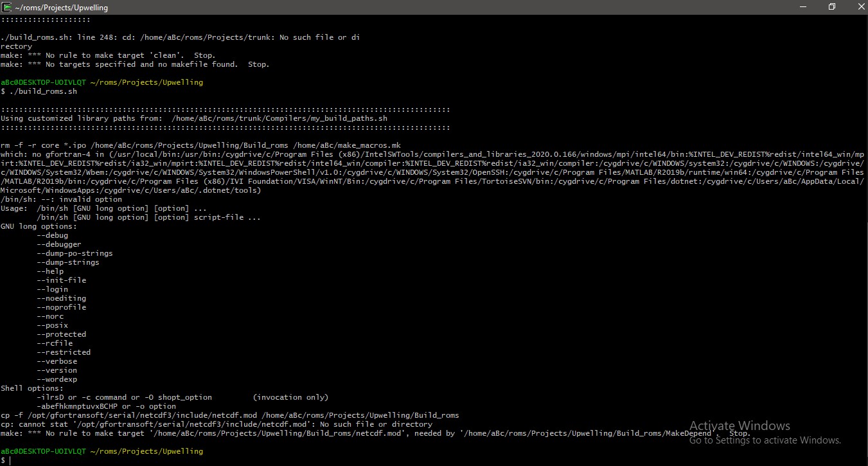Click the --help option text
The height and width of the screenshot is (466, 868).
pyautogui.click(x=50, y=271)
